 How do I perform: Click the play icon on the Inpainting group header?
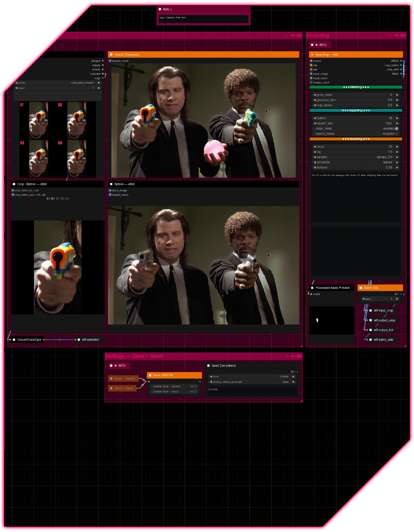(391, 35)
